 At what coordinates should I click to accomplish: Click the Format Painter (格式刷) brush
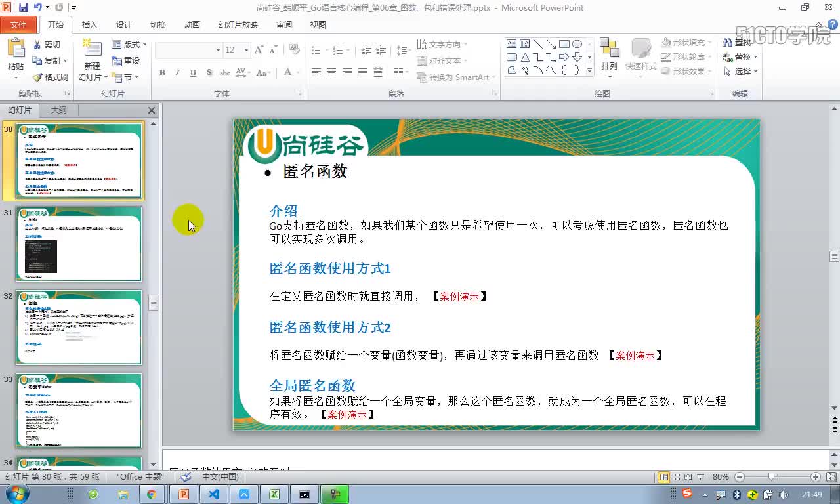tap(37, 77)
